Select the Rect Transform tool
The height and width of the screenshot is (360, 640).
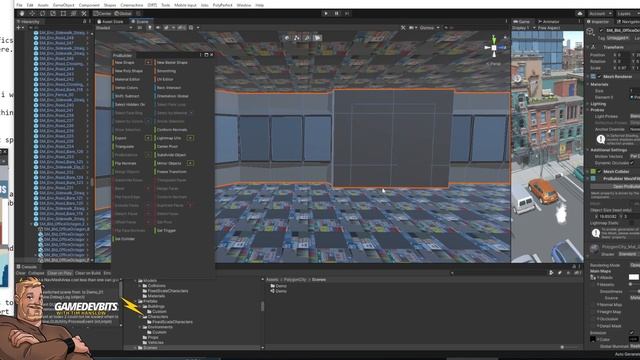tap(63, 13)
